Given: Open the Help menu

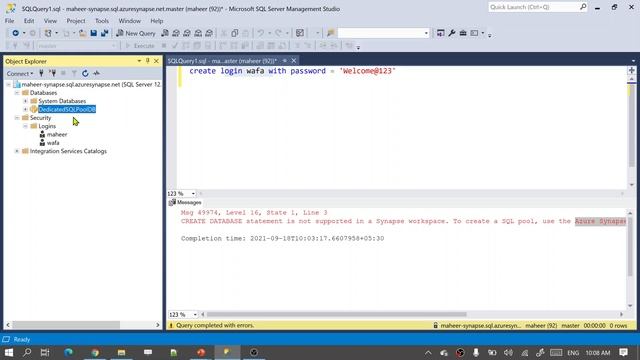Looking at the screenshot, I should [x=157, y=21].
